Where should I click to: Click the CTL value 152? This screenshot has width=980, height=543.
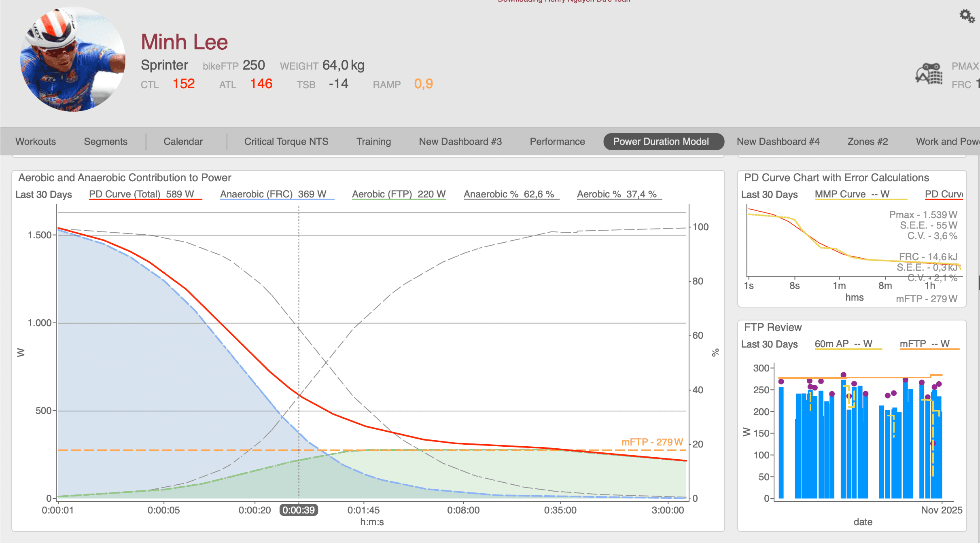tap(184, 84)
